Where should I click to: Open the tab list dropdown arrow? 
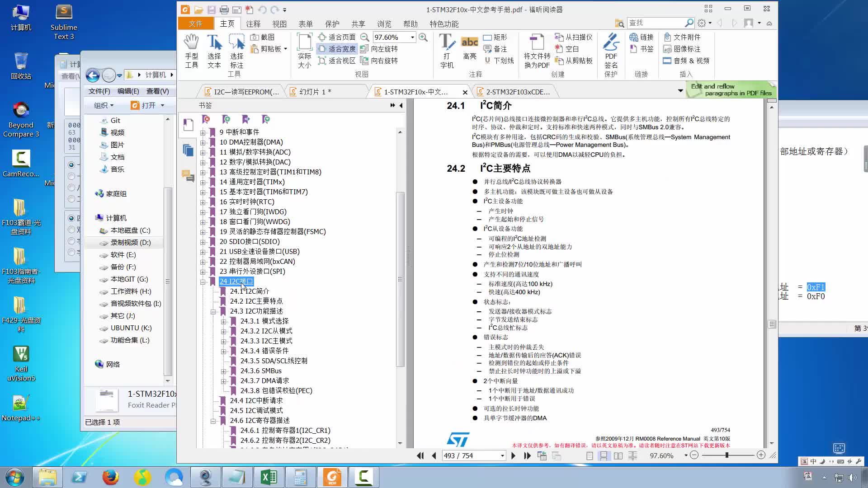[680, 91]
